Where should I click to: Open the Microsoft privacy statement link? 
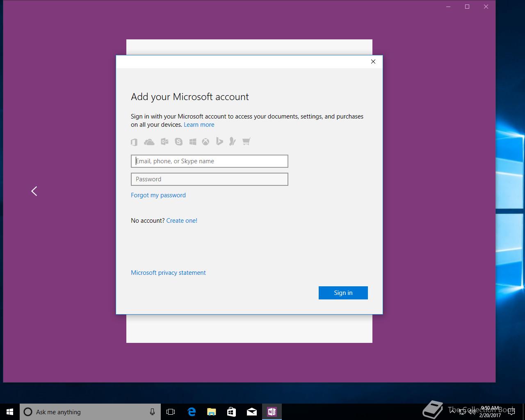point(168,273)
